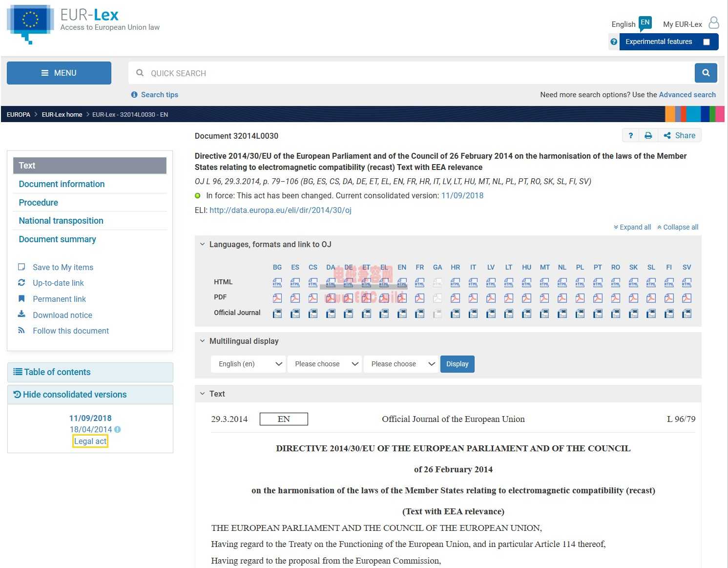
Task: Open the HTML version in BG
Action: click(x=277, y=282)
